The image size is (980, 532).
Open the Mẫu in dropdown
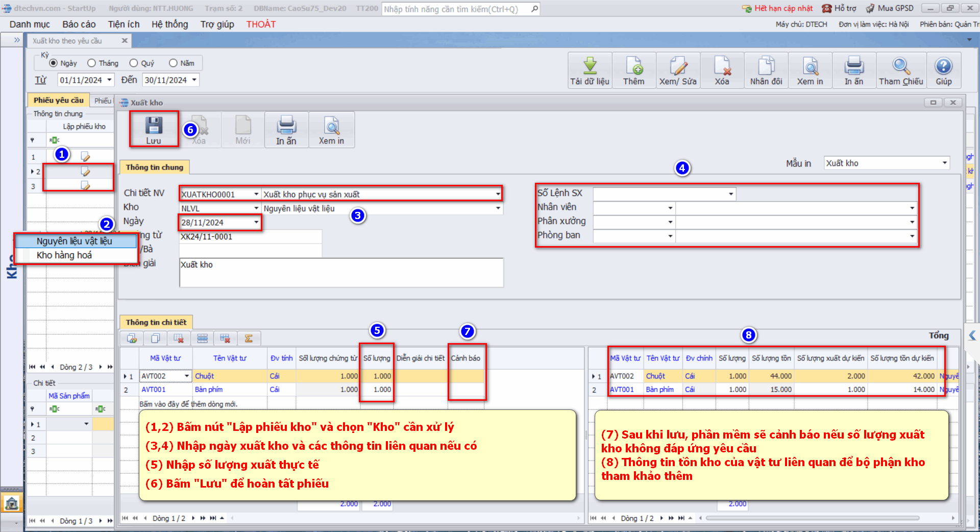[944, 163]
